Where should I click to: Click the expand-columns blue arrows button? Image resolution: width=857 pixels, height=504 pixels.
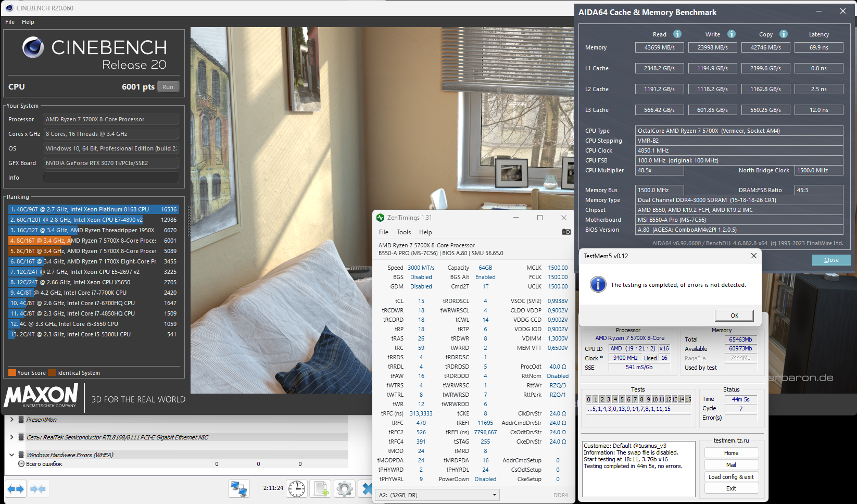16,489
